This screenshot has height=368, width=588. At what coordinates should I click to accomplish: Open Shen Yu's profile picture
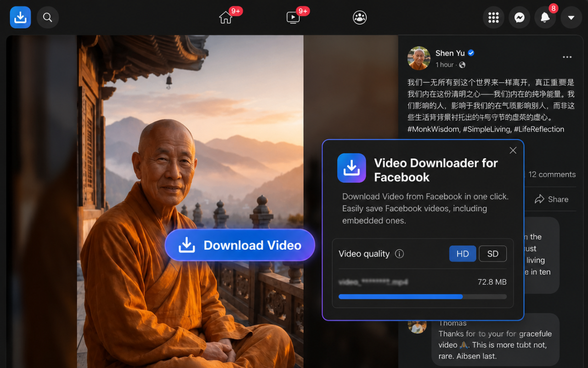[419, 58]
